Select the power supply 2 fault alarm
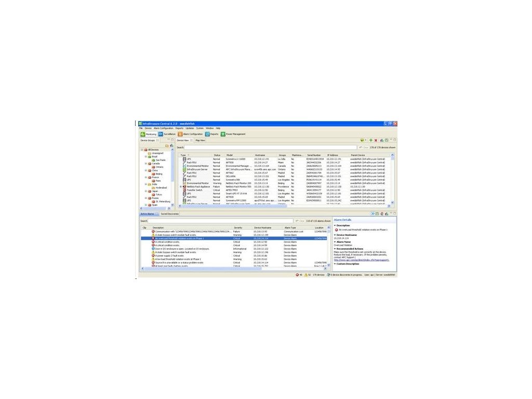This screenshot has height=399, width=532. tap(234, 256)
